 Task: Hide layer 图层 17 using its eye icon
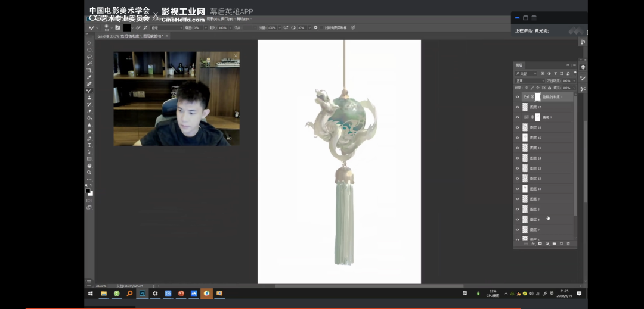coord(518,107)
